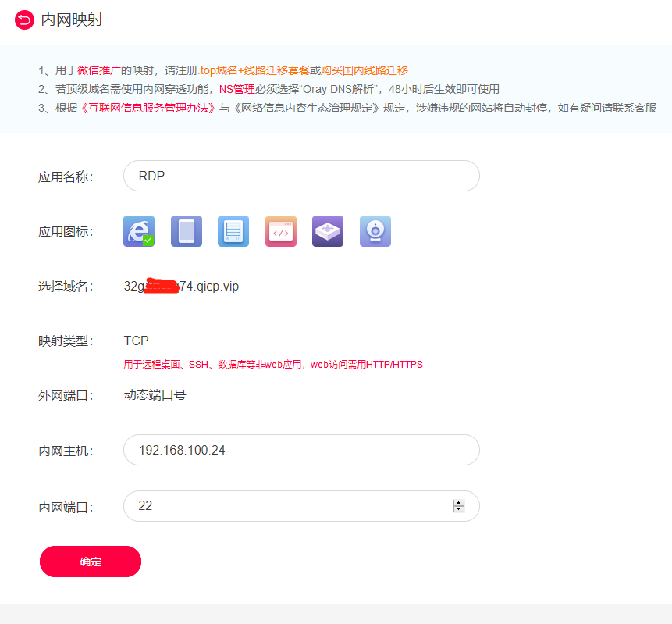Click the qicp.vip domain under 选择域名

(x=181, y=286)
